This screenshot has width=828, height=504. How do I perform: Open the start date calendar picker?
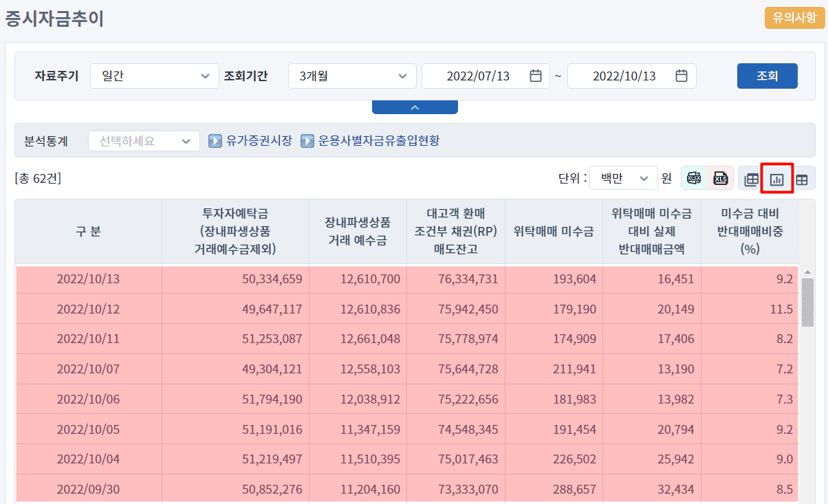click(535, 76)
